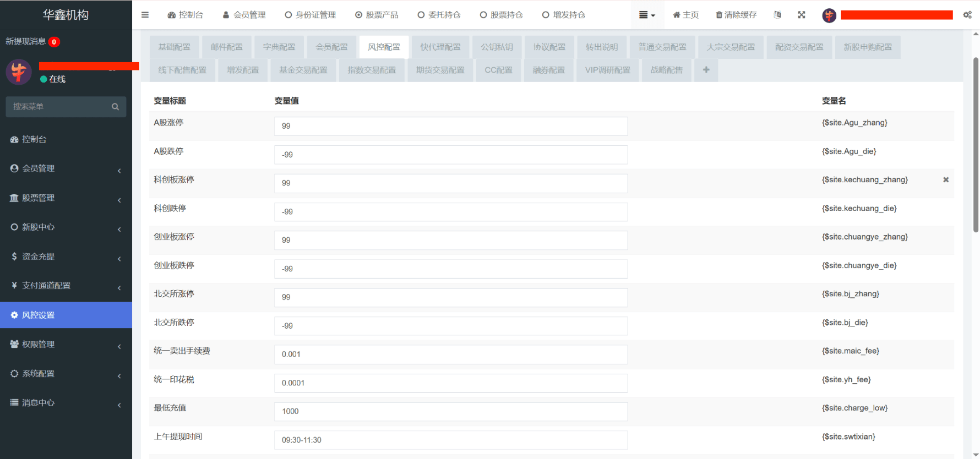Open the hamburger menu icon

point(145,15)
